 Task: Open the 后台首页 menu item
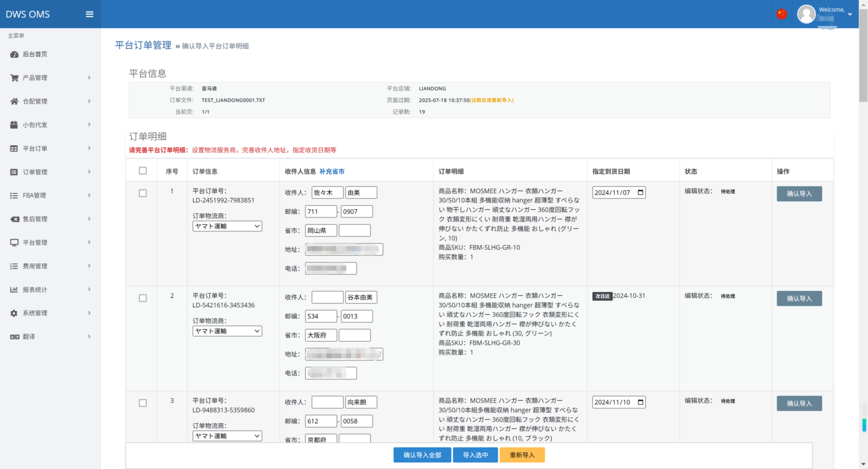50,54
